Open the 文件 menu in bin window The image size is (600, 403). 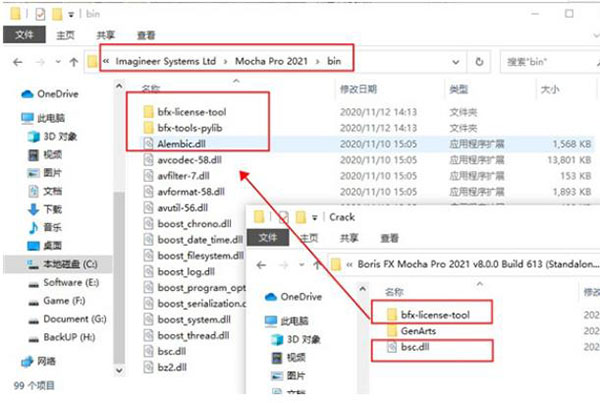tap(24, 35)
